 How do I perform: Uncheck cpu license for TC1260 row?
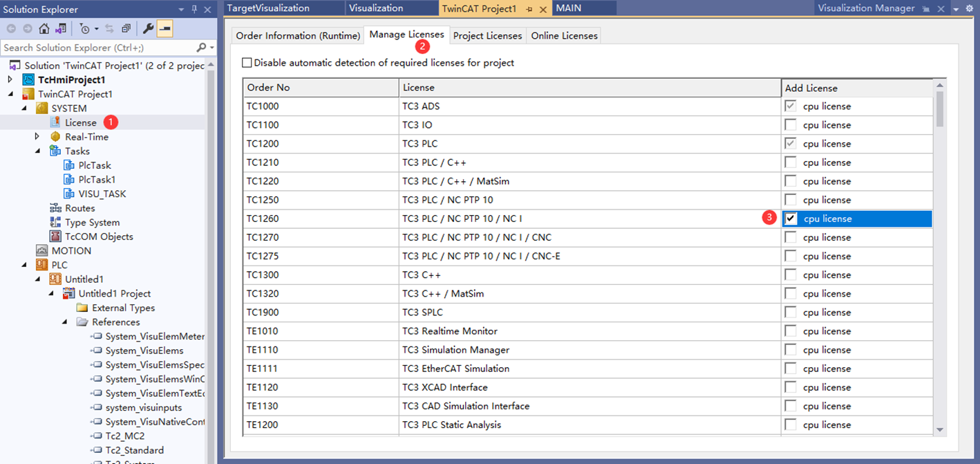(x=791, y=219)
